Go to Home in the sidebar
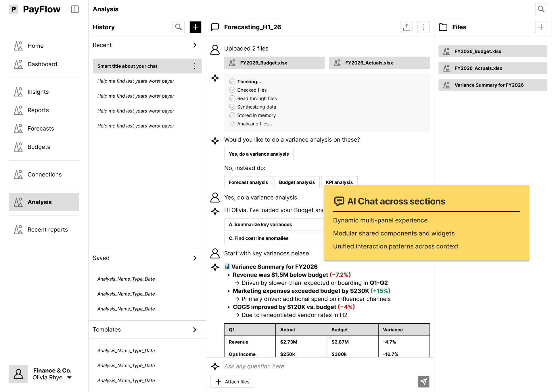This screenshot has height=392, width=552. click(x=44, y=46)
